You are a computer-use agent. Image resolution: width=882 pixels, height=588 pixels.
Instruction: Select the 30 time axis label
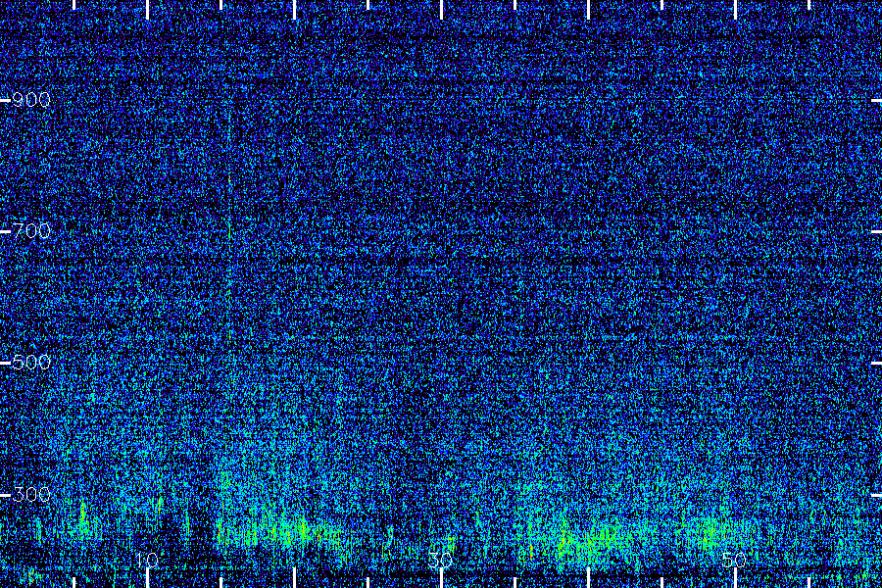[440, 560]
